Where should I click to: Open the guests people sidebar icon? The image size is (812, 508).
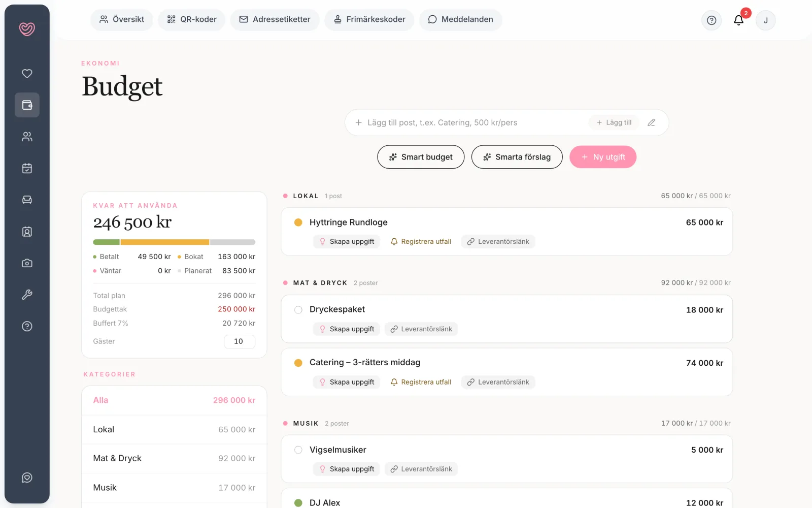pyautogui.click(x=27, y=137)
